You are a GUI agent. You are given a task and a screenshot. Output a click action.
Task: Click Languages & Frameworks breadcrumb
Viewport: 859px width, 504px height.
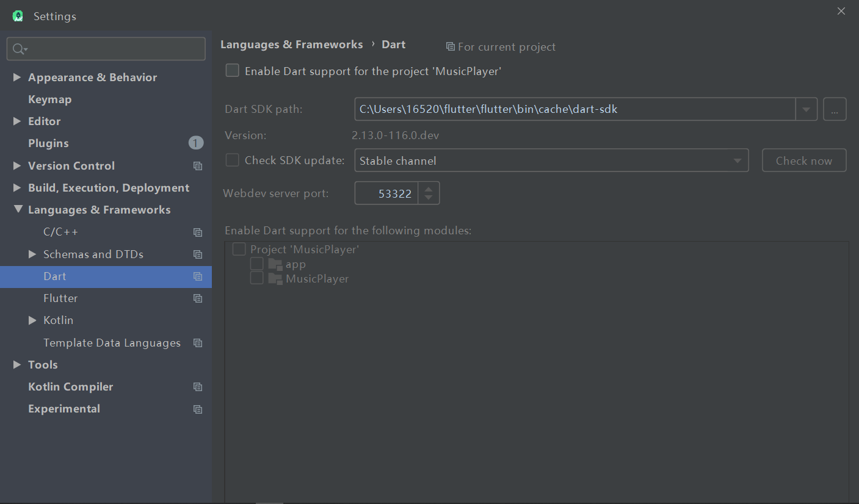point(291,45)
